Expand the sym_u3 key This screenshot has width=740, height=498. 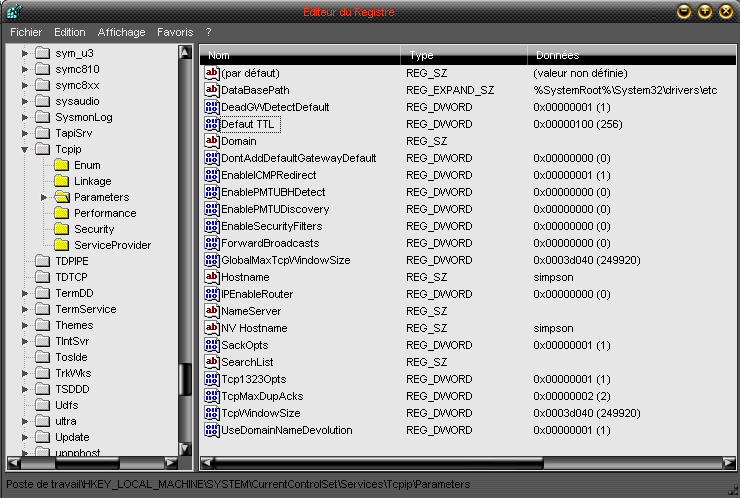coord(25,53)
